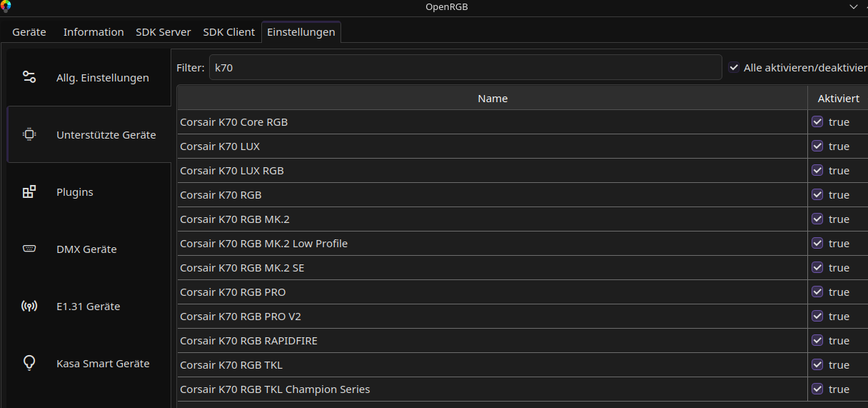Select the Corsair K70 RGB MK.2 name cell
Image resolution: width=868 pixels, height=408 pixels.
493,219
